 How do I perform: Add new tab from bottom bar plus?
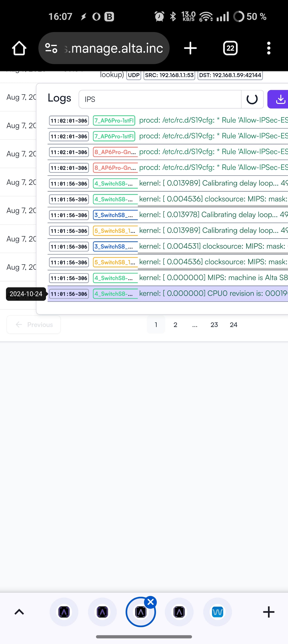coord(269,612)
